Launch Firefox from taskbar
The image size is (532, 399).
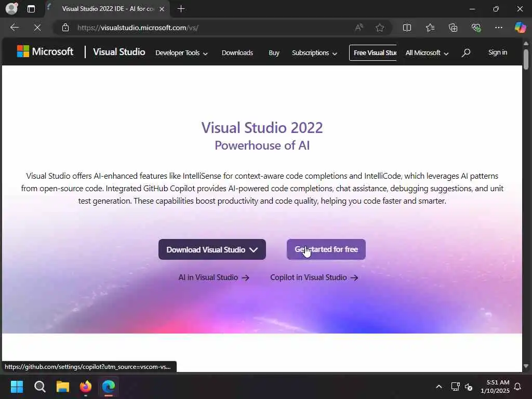(86, 387)
